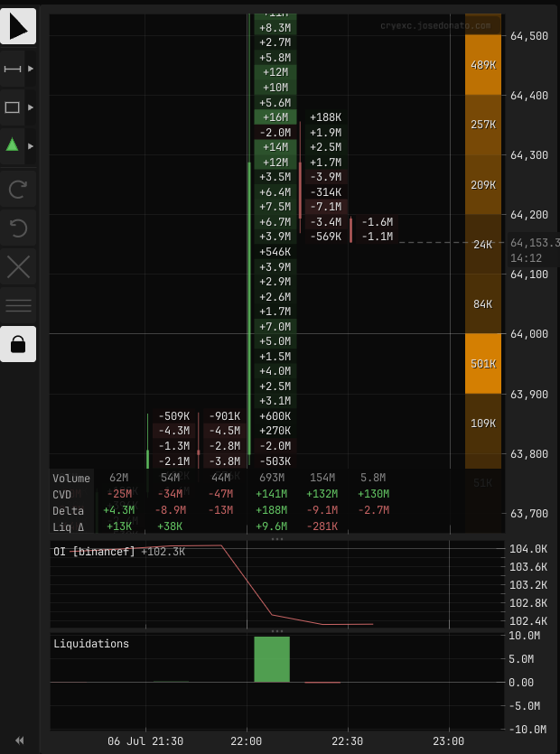560x754 pixels.
Task: Click the 06 Jul 21:30 time label
Action: [x=145, y=741]
